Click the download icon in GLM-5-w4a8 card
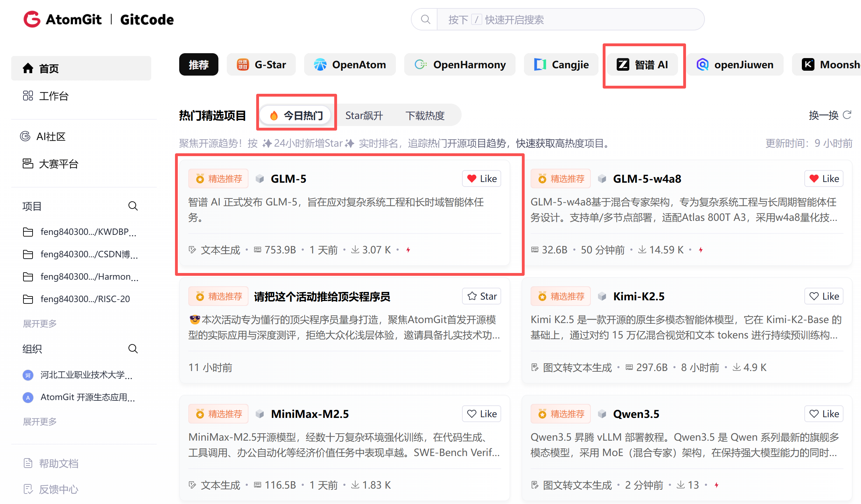This screenshot has height=504, width=861. pos(642,250)
